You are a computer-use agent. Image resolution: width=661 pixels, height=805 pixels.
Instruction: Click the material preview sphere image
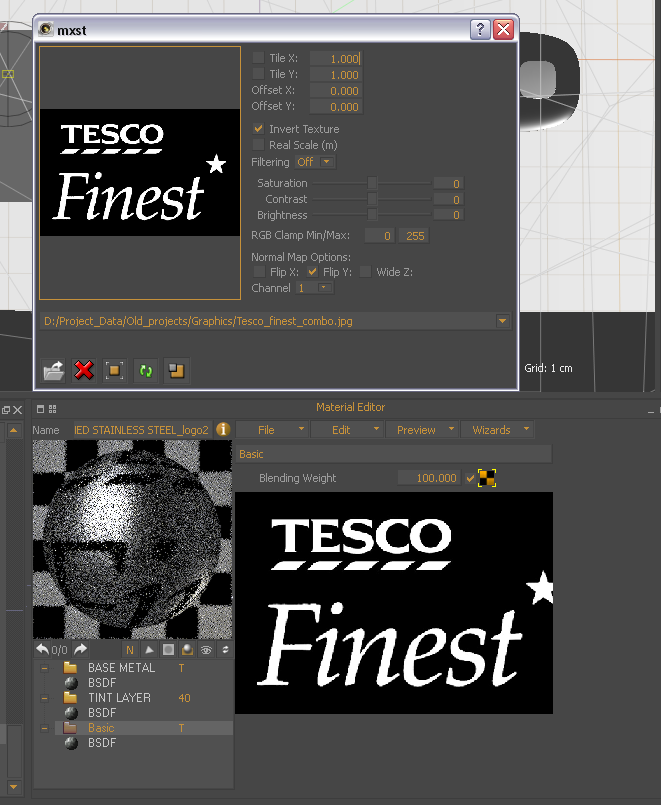pos(132,539)
